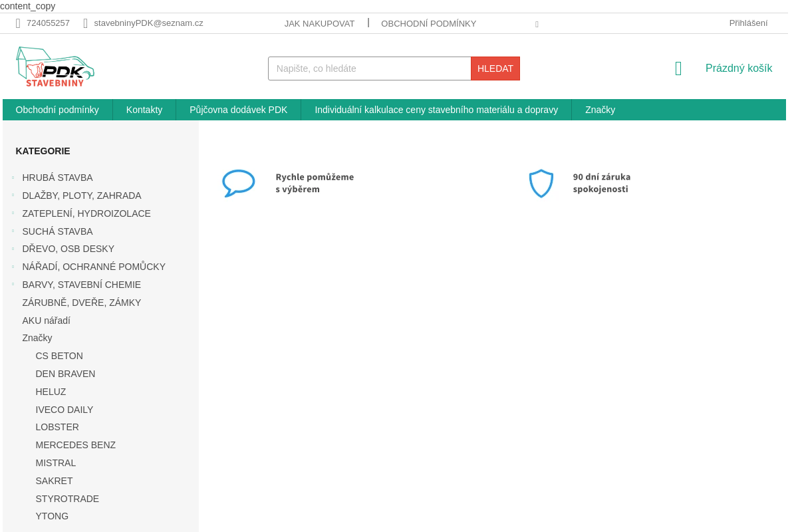Screen dimensions: 798x532
Task: Expand the SUCHÁ STAVBA category arrow
Action: (13, 231)
